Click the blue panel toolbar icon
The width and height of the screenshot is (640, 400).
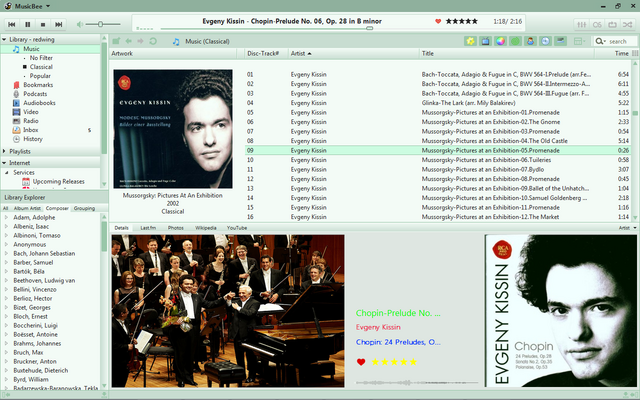click(560, 41)
